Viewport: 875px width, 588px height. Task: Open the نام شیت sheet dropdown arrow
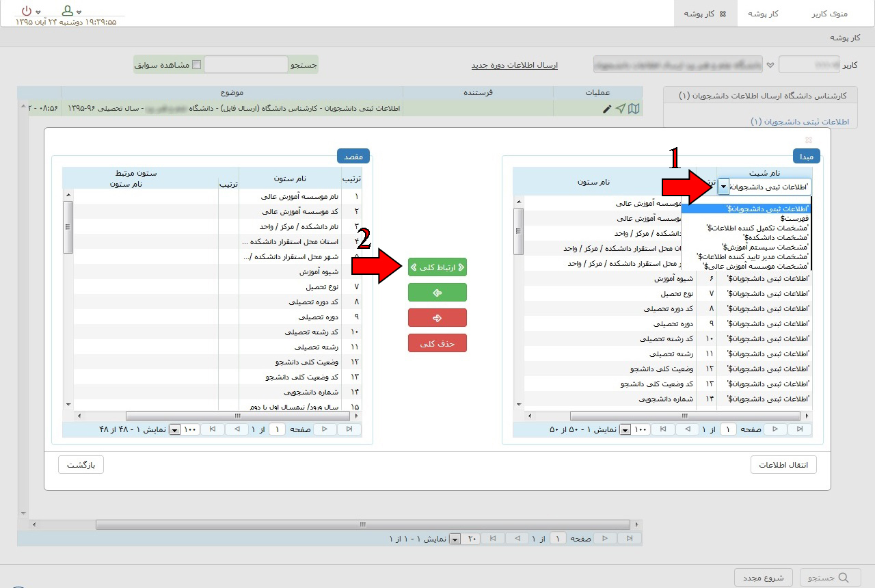(x=723, y=186)
